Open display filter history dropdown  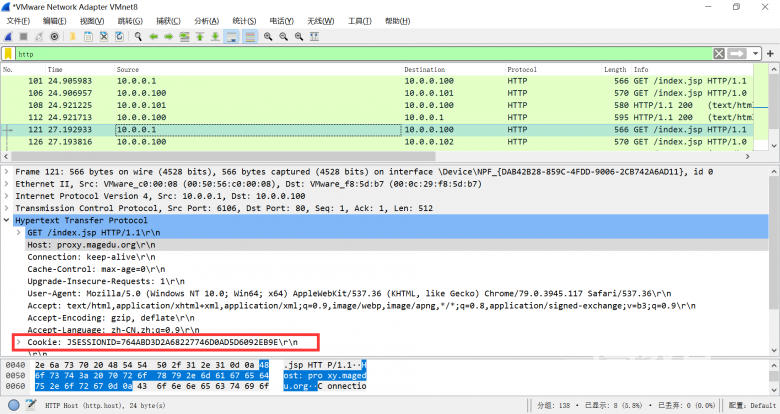click(x=756, y=54)
